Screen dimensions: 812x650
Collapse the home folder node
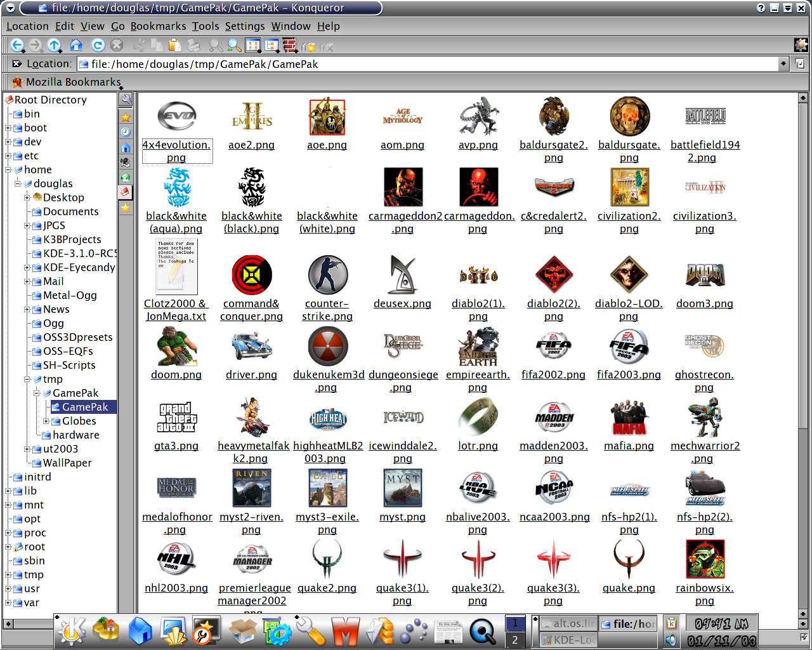[8, 169]
